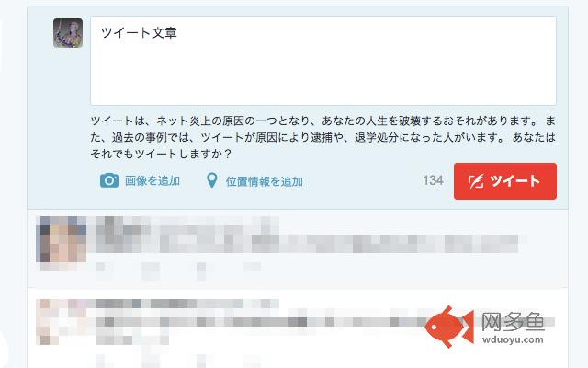The image size is (588, 368).
Task: Focus the ツイート文章 text box
Action: pyautogui.click(x=323, y=61)
